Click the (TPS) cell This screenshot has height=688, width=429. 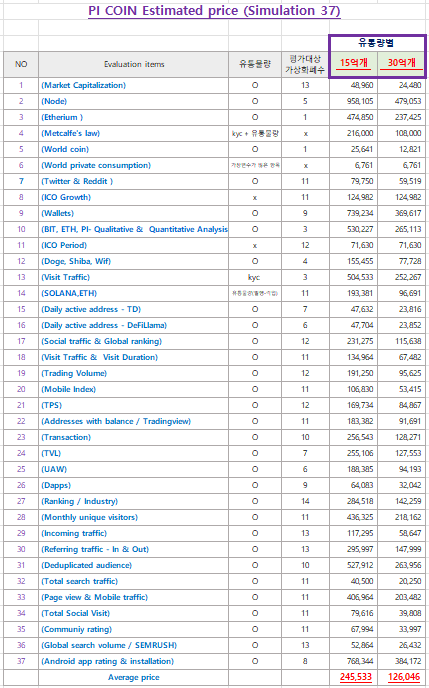click(134, 406)
